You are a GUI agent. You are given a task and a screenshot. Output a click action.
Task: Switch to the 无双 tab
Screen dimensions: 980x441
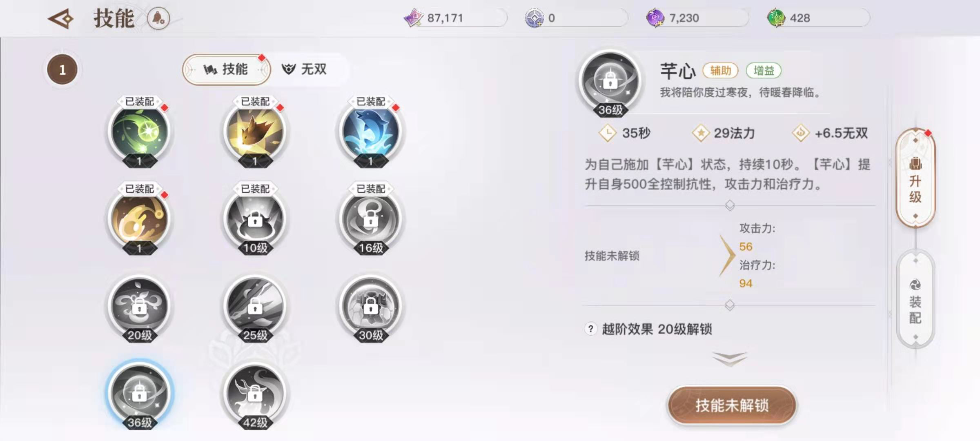tap(305, 69)
